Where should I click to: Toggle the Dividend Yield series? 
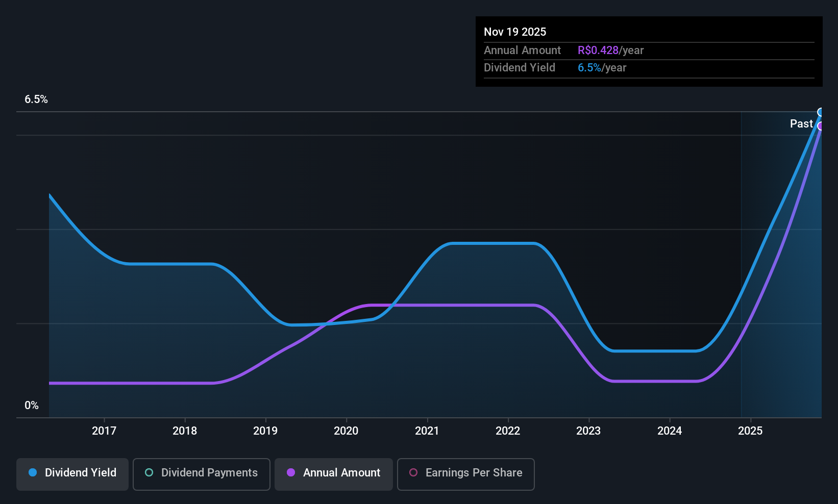[72, 474]
